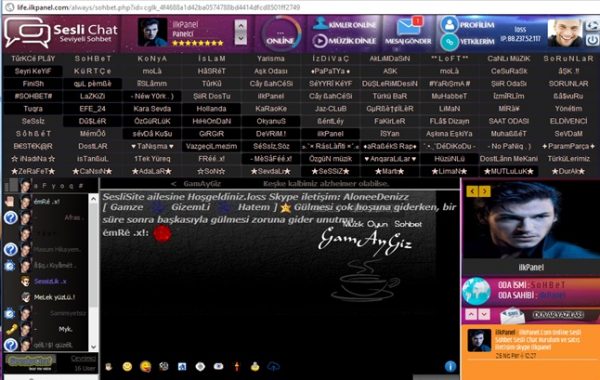The width and height of the screenshot is (600, 380).
Task: Click the circular ONLINE status indicator
Action: click(281, 34)
